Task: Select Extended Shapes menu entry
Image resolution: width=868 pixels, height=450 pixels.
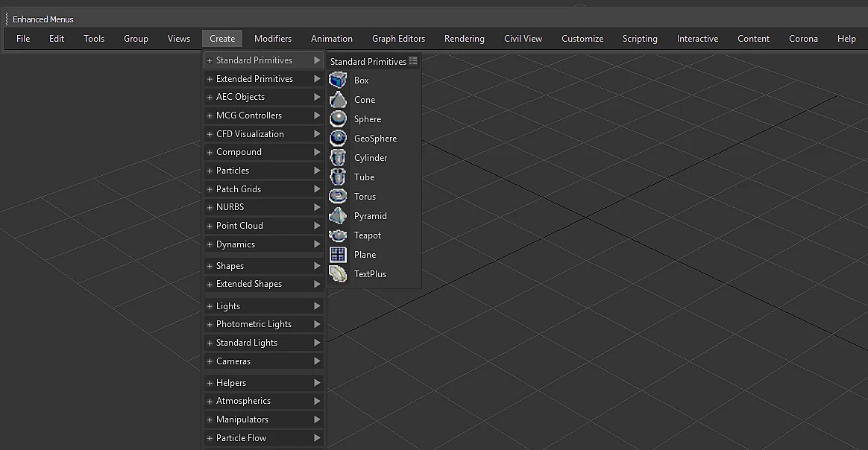Action: pyautogui.click(x=263, y=284)
